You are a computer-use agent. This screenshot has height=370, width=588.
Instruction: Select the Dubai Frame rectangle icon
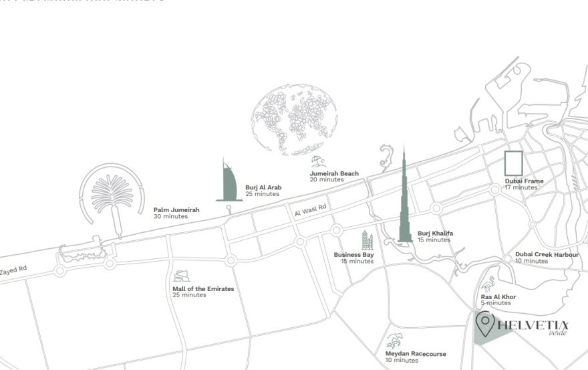[513, 164]
